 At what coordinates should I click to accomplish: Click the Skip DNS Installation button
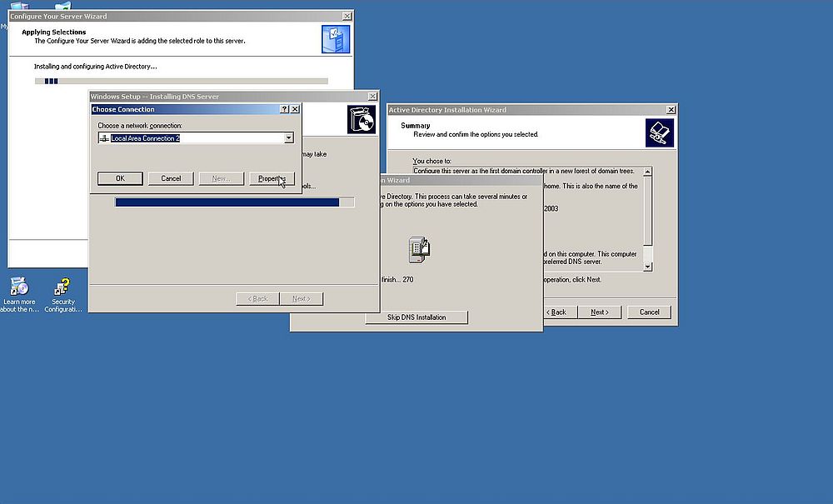click(x=416, y=317)
